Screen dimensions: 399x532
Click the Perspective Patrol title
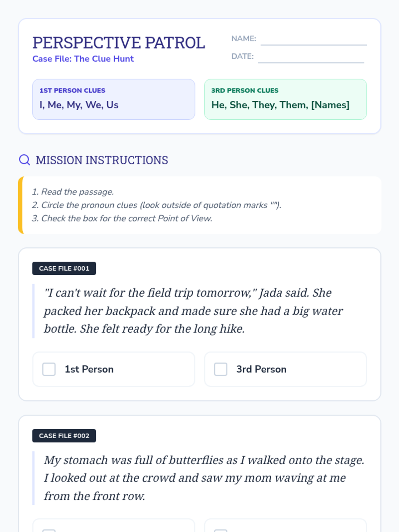point(119,43)
